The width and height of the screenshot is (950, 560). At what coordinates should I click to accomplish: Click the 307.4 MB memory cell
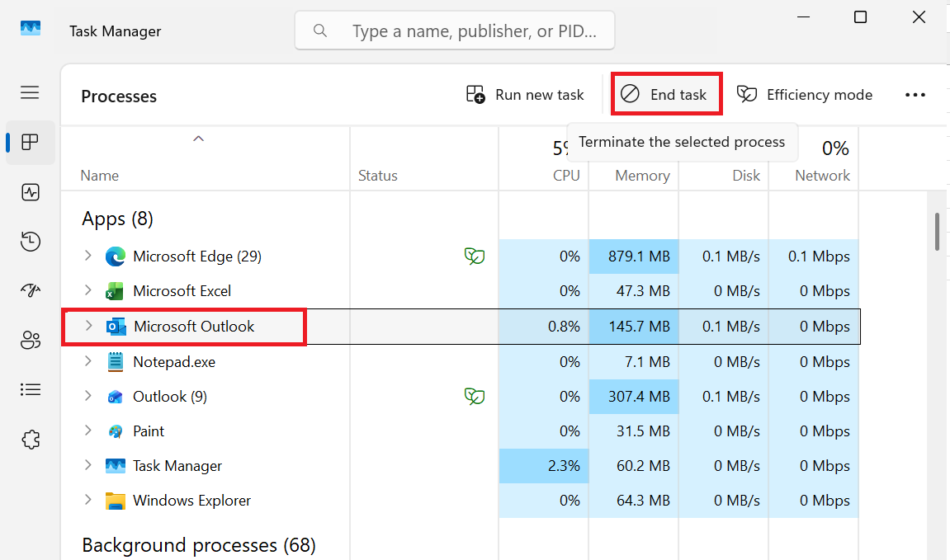[x=634, y=397]
